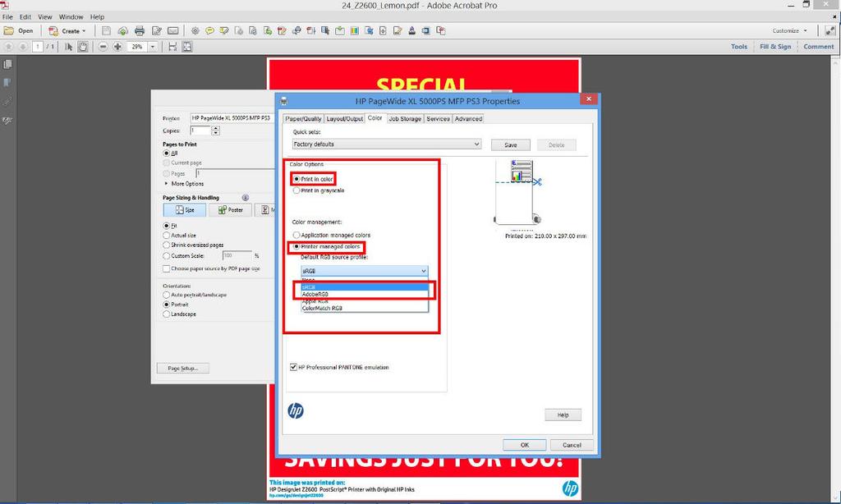Screen dimensions: 841x504
Task: Select the Poster page handling button
Action: (x=230, y=210)
